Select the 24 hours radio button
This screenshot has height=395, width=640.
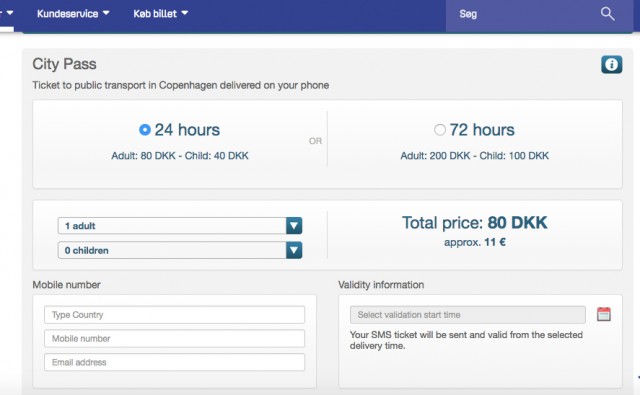coord(144,130)
